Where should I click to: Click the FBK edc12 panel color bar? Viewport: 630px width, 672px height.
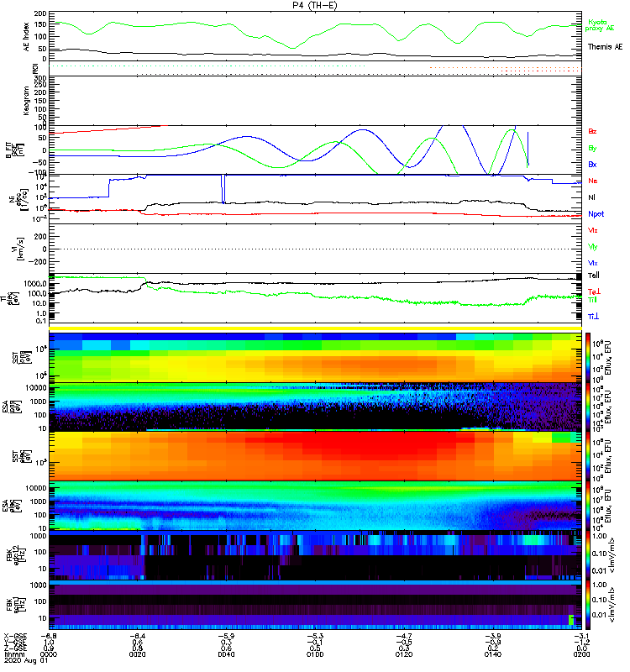[x=587, y=555]
